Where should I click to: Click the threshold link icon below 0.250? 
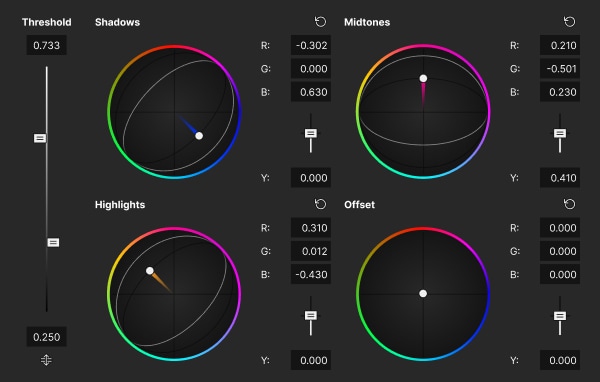pos(46,360)
